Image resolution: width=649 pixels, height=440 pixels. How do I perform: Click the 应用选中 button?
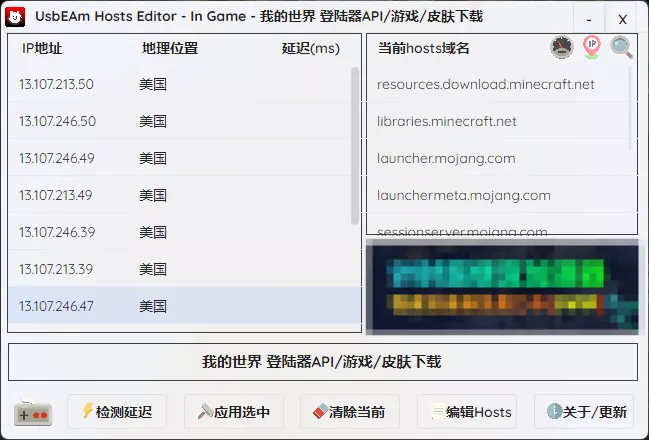coord(234,412)
